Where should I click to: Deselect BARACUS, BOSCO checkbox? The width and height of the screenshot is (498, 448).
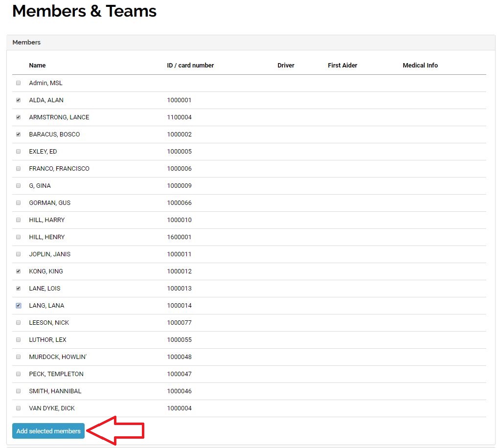click(x=19, y=134)
